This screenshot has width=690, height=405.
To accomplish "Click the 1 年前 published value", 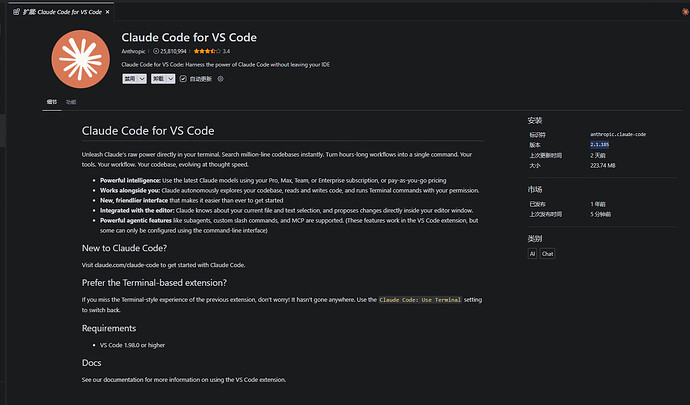I will coord(598,204).
